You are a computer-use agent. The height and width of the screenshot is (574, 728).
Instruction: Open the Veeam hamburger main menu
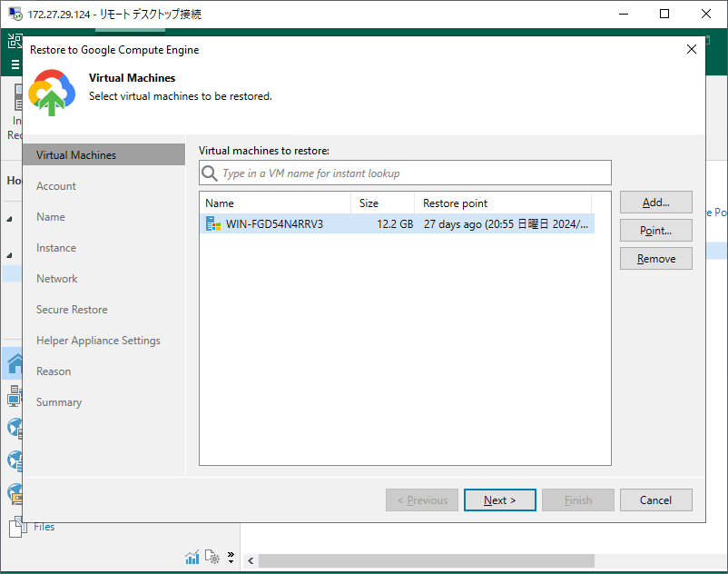(x=15, y=64)
